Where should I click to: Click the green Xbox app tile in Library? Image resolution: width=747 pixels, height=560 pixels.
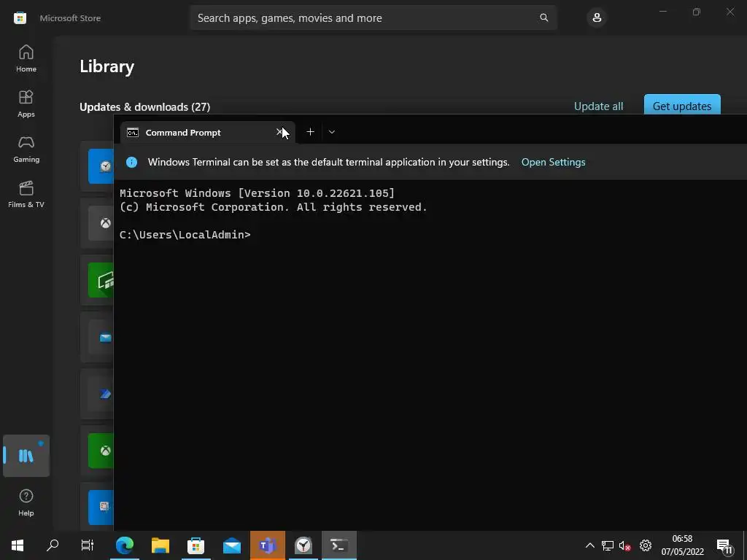[101, 451]
